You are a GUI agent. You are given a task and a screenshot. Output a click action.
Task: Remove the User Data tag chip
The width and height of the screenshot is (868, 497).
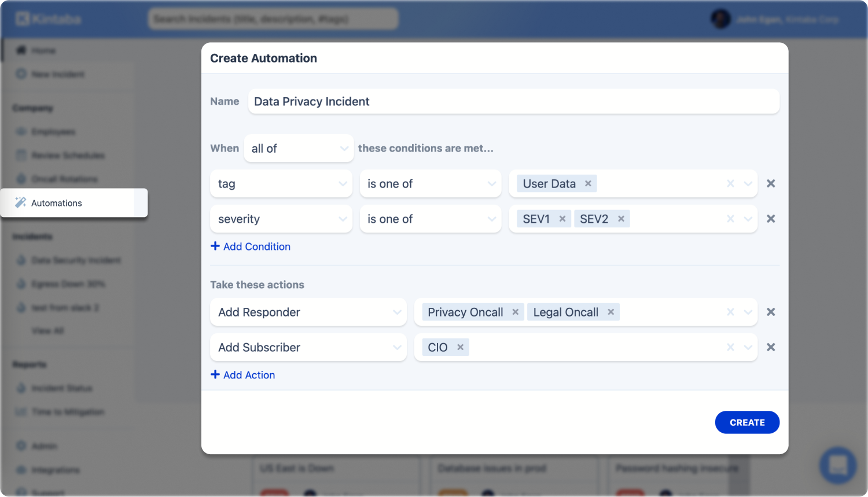click(588, 183)
